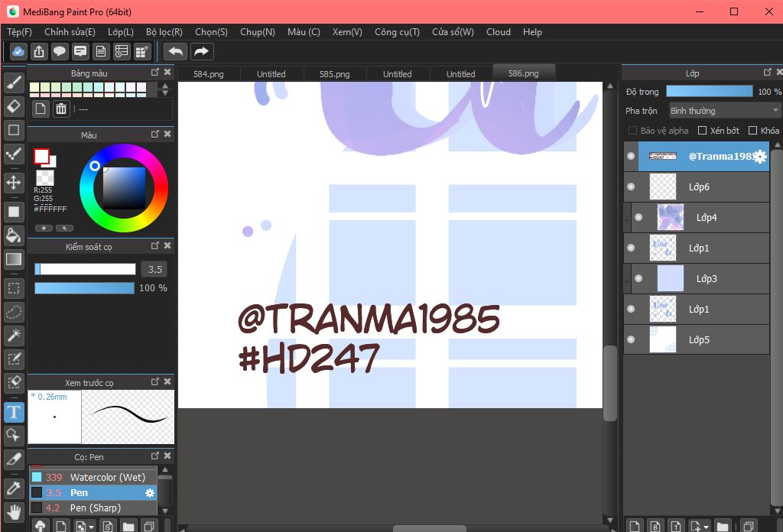The height and width of the screenshot is (532, 783).
Task: Select the Eyedropper tool
Action: point(14,488)
